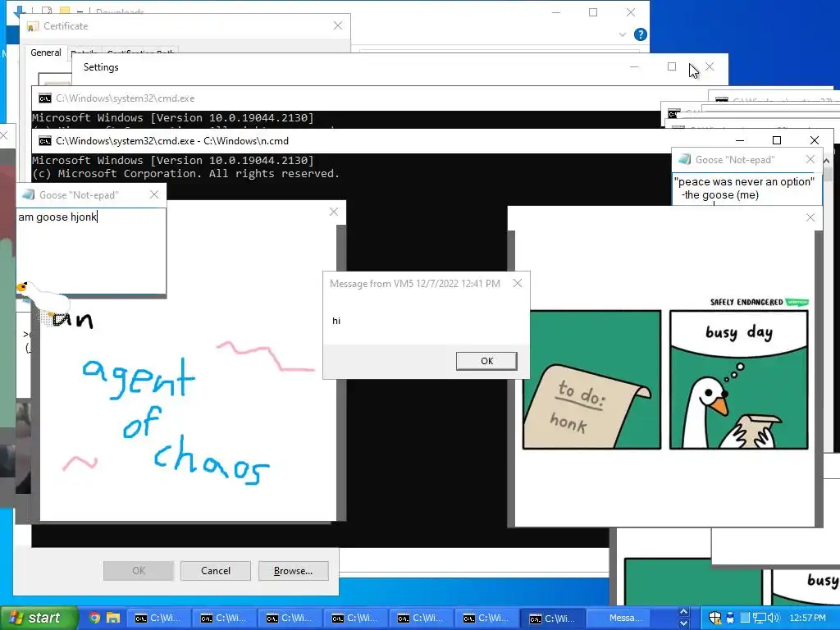The height and width of the screenshot is (630, 840).
Task: Open the volume speaker tray icon
Action: click(x=774, y=618)
